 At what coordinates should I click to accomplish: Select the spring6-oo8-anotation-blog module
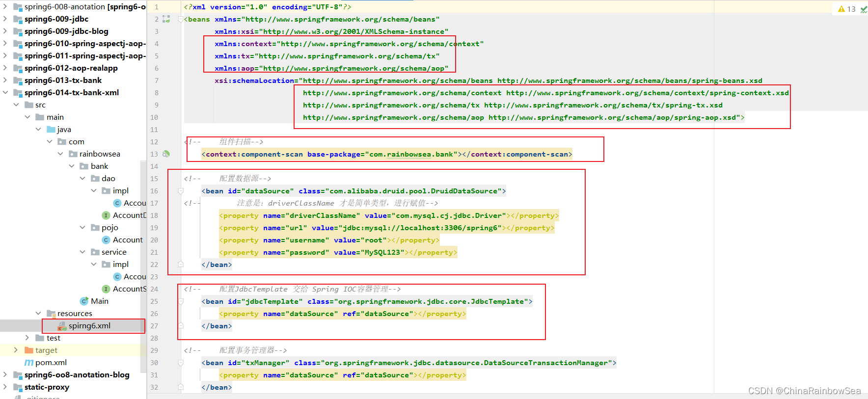coord(77,375)
